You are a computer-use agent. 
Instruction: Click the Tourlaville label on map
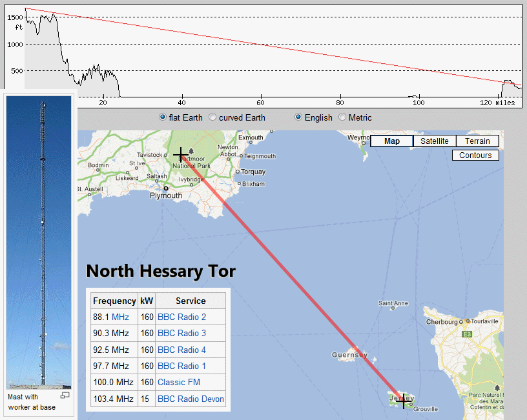[x=484, y=321]
